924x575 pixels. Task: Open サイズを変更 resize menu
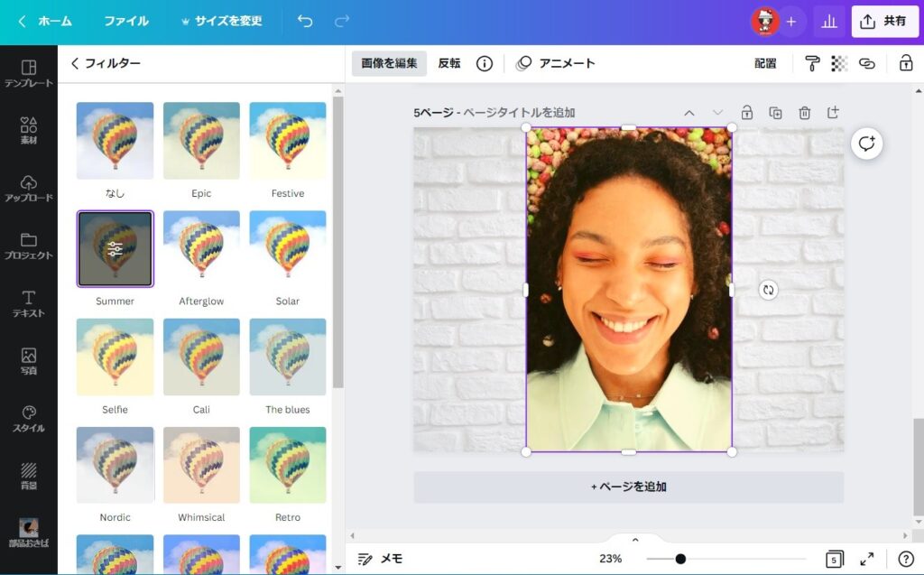221,22
